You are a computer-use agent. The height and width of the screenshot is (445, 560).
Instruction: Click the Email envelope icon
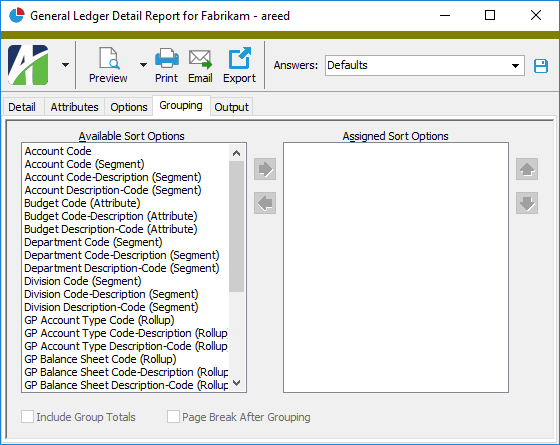click(200, 59)
